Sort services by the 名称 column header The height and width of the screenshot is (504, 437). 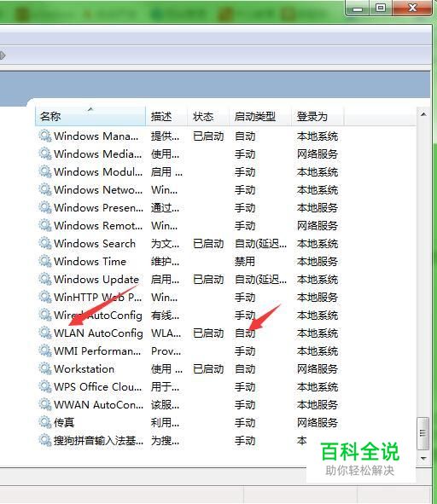coord(90,116)
